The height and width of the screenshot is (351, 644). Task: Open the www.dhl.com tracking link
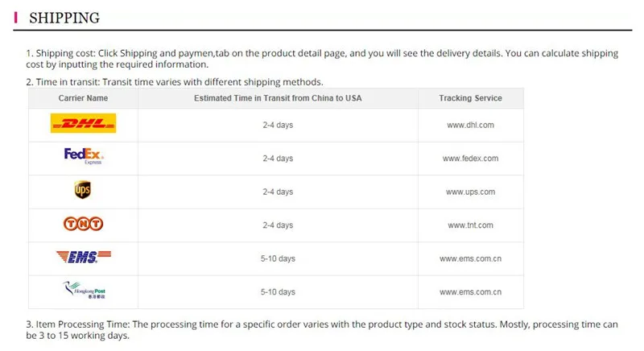pos(470,126)
